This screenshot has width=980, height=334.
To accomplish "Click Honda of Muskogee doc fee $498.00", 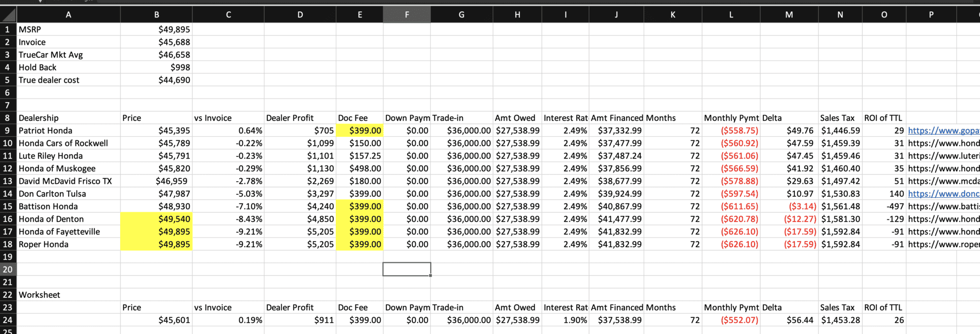I will coord(360,168).
